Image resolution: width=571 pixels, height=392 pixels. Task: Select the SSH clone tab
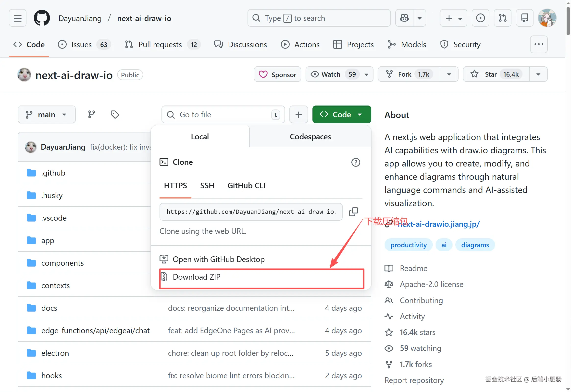tap(207, 186)
